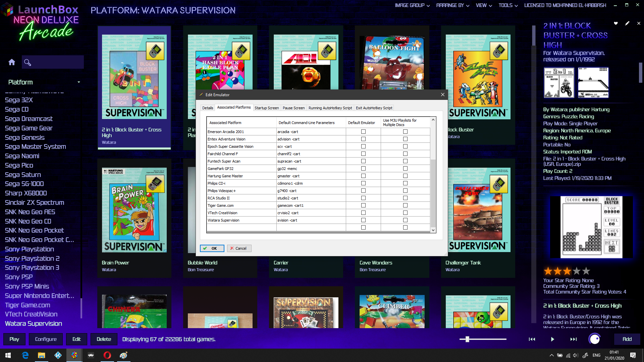This screenshot has width=644, height=362.
Task: Confirm emulator settings with OK
Action: 212,248
